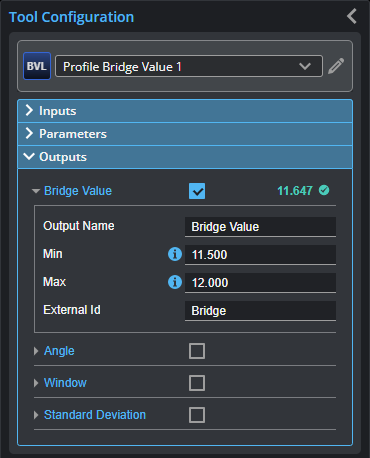Click the Min info icon
This screenshot has width=370, height=458.
(x=175, y=254)
